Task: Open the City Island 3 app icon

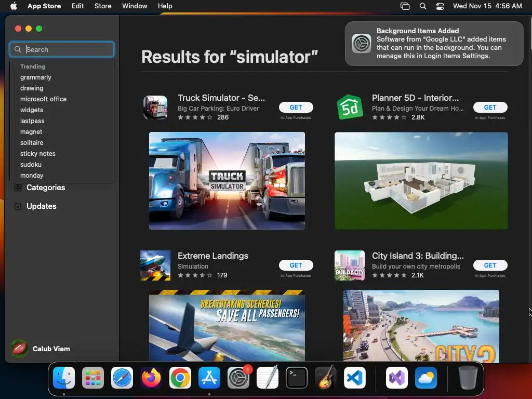Action: [x=350, y=265]
